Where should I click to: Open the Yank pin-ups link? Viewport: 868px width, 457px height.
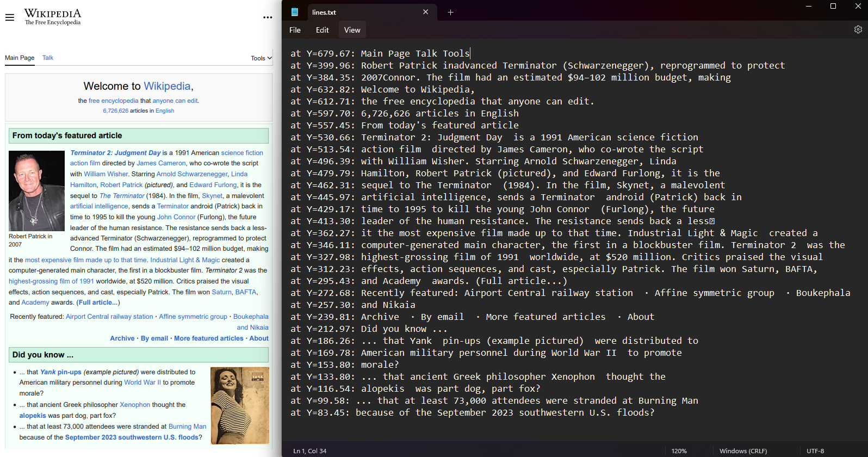point(61,372)
